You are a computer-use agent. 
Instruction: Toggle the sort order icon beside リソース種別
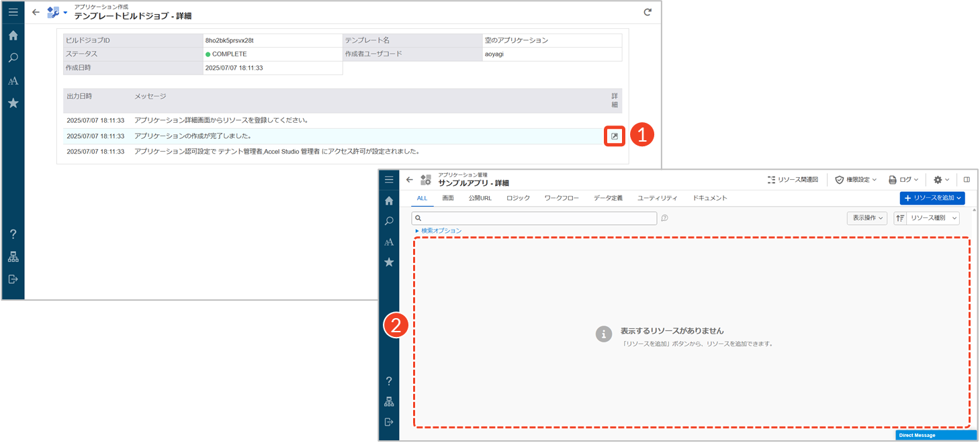click(x=900, y=218)
